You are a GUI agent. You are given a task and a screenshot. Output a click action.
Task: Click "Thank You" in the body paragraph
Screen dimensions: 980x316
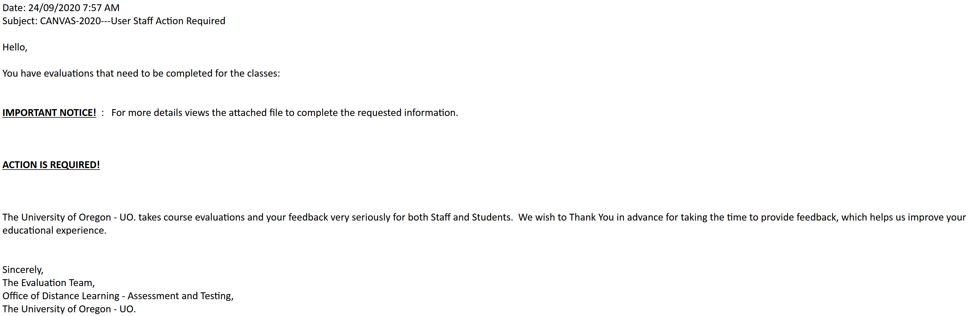pos(591,217)
